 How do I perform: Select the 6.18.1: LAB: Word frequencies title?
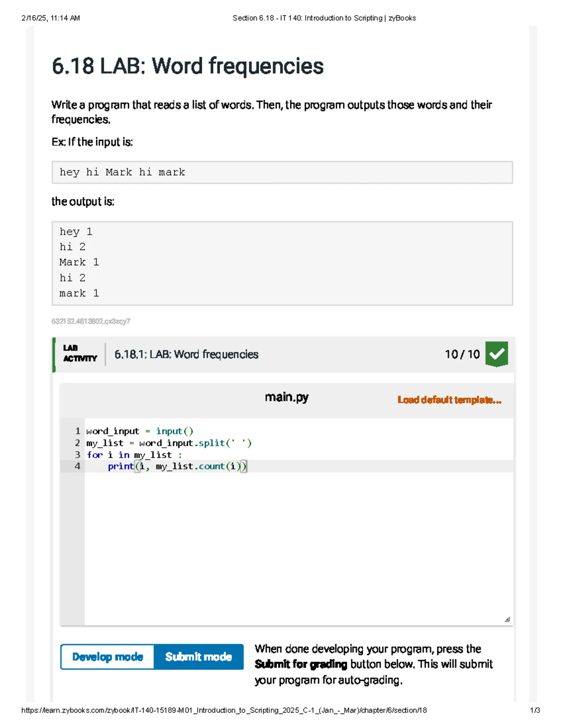[186, 354]
